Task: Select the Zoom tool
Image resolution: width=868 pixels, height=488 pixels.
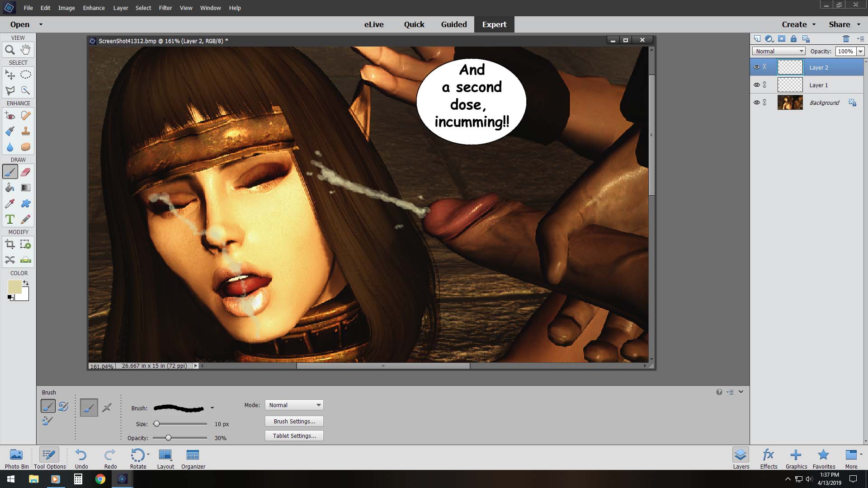Action: [x=10, y=50]
